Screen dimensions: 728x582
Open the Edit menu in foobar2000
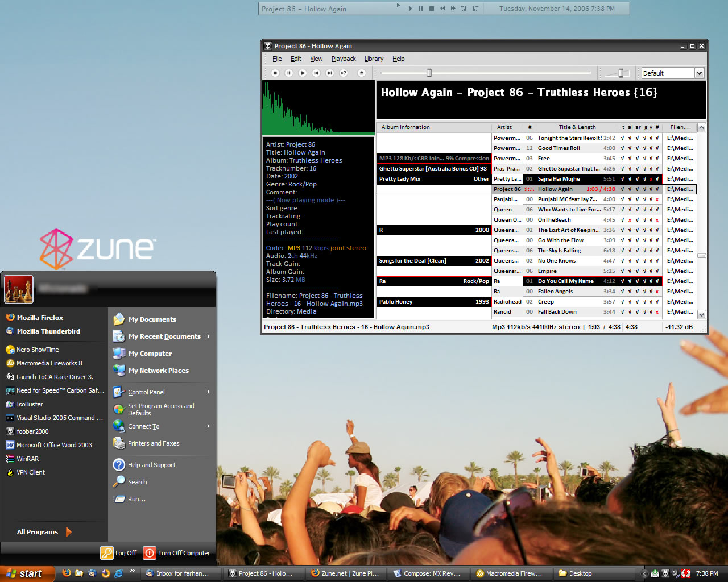[x=296, y=59]
